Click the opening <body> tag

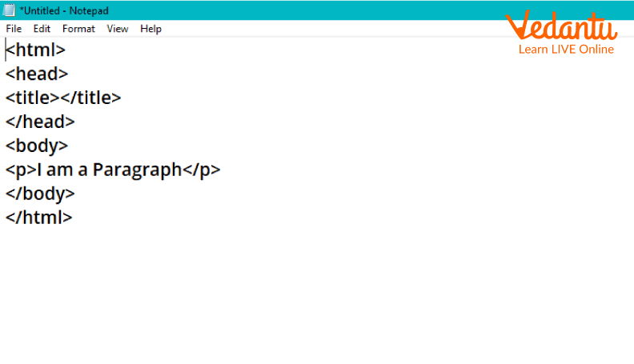[x=37, y=146]
